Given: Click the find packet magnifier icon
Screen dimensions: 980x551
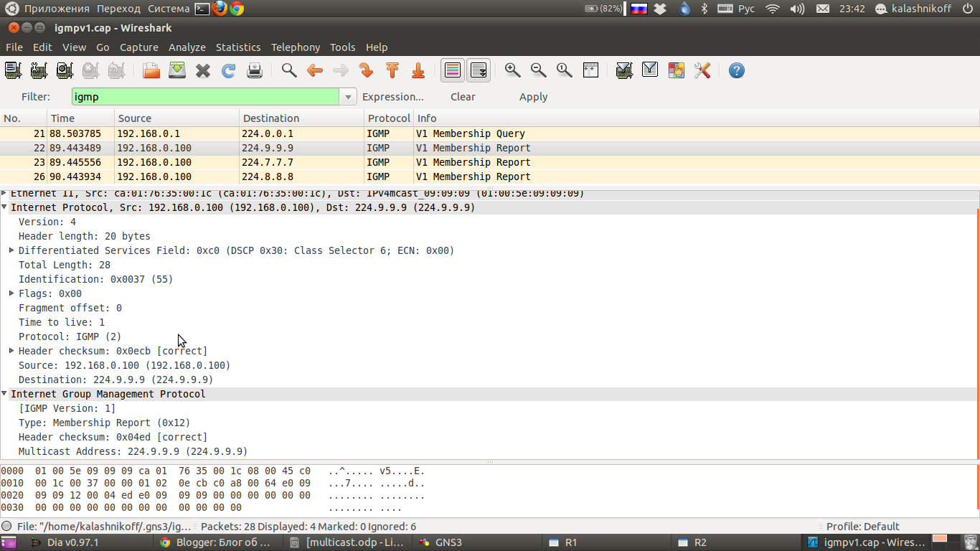Looking at the screenshot, I should point(289,70).
